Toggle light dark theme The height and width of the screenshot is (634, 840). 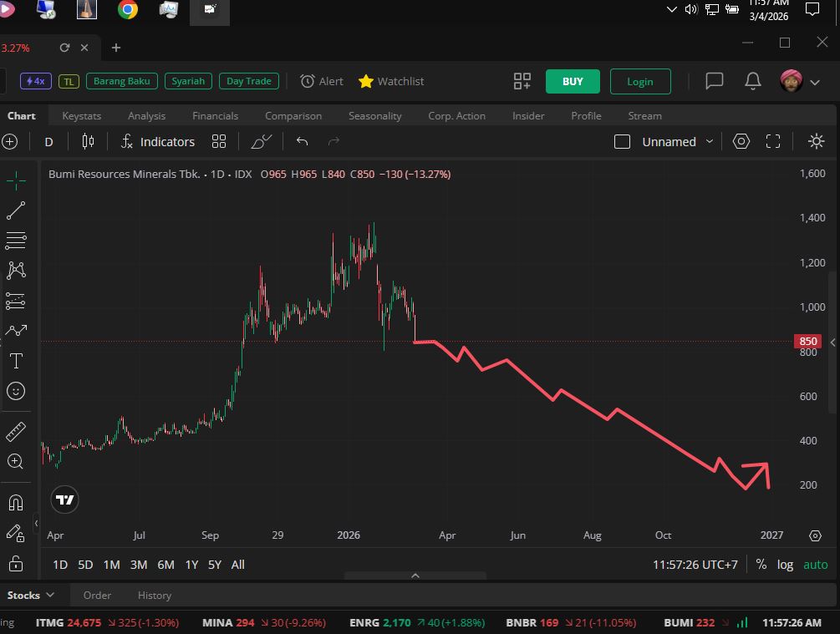pos(816,141)
